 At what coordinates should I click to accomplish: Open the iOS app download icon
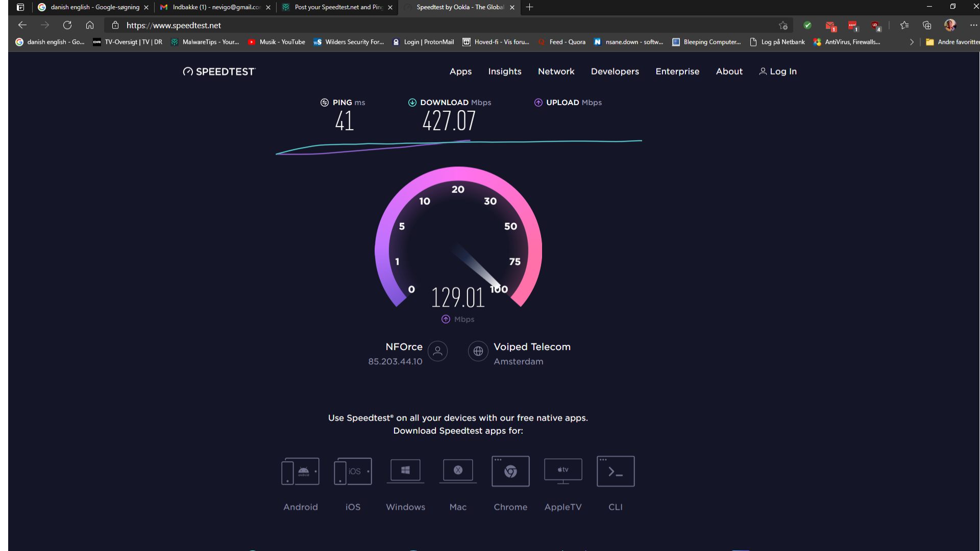353,471
